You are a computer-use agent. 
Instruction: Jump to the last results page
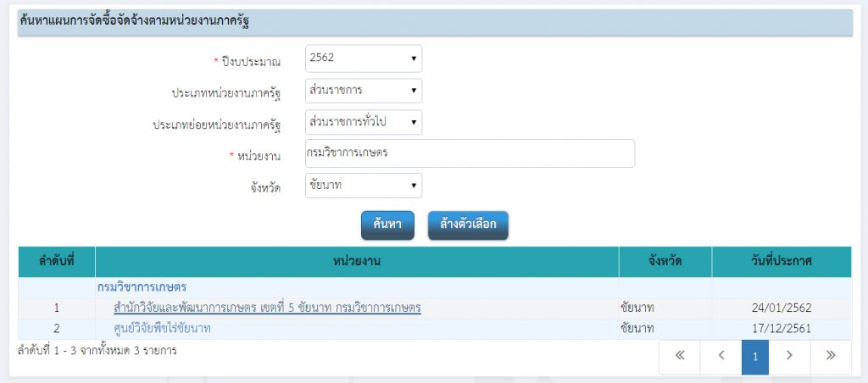click(x=831, y=357)
